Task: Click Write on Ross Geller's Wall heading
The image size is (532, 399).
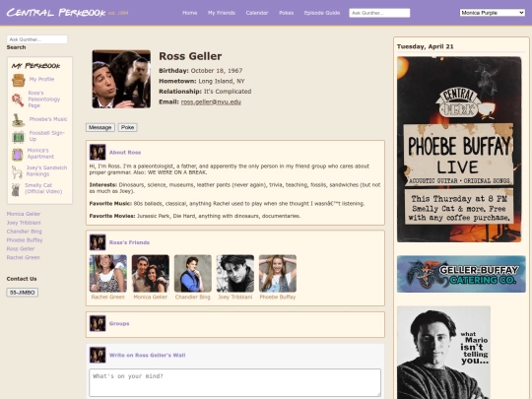Action: pos(147,355)
